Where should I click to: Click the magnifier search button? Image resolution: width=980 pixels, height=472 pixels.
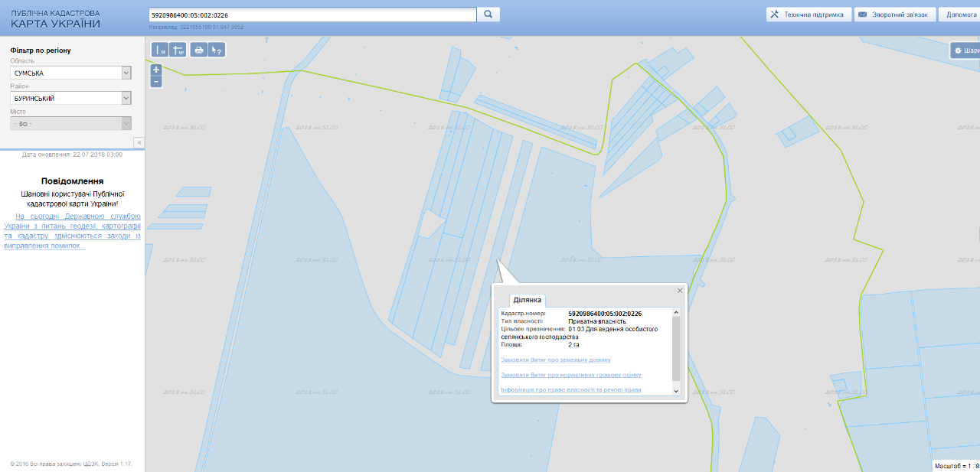(x=488, y=15)
